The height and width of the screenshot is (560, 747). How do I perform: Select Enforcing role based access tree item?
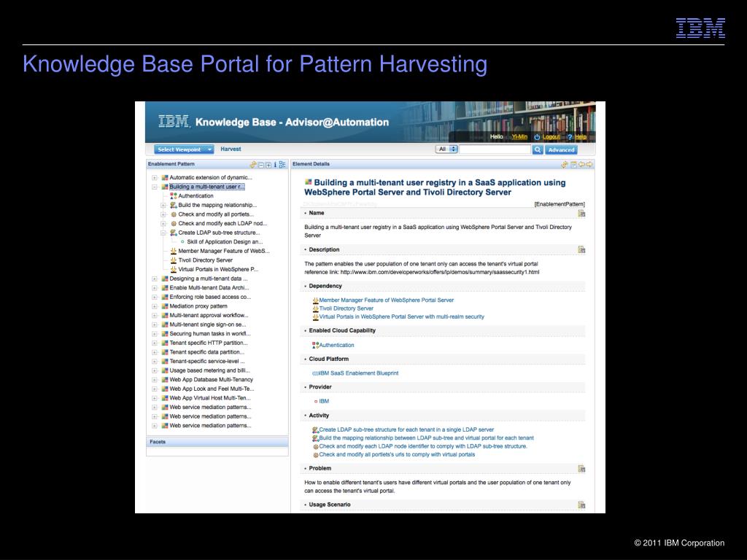point(210,297)
